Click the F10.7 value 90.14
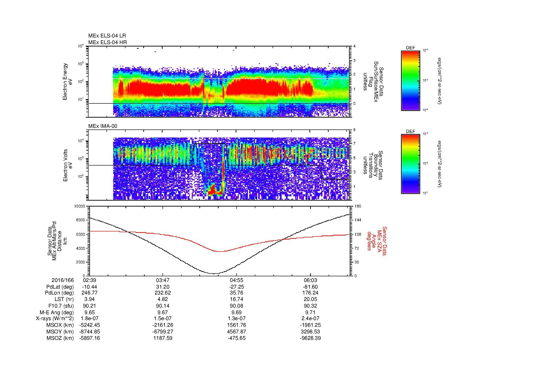Screen dimensions: 555x392 click(163, 306)
